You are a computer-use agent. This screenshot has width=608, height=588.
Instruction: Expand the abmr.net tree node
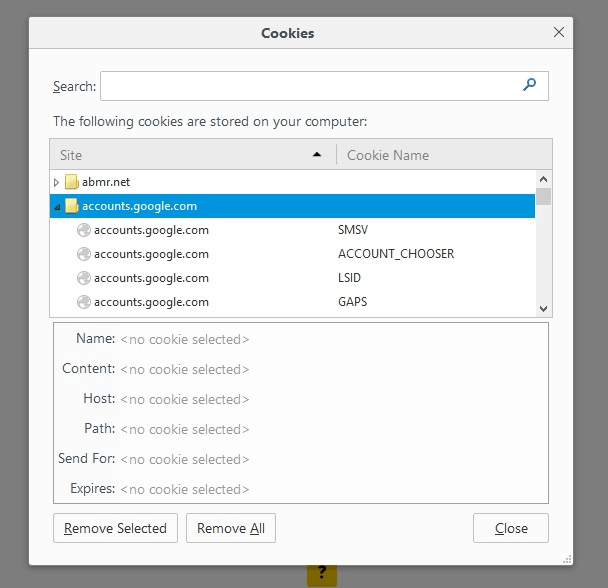(57, 183)
